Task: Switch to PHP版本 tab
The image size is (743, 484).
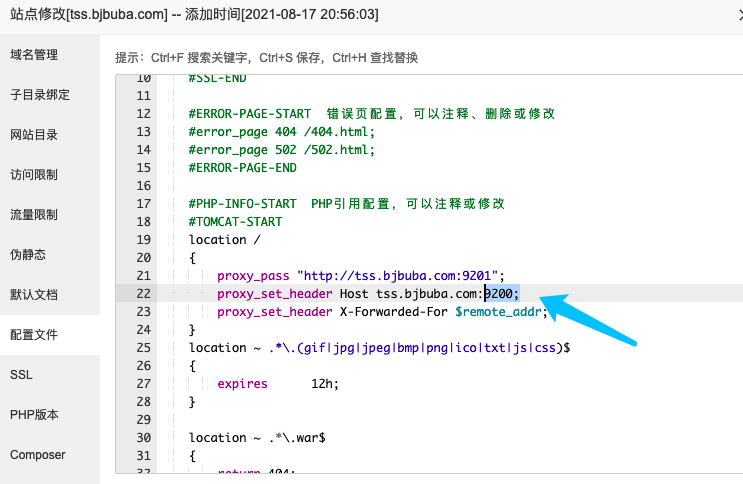Action: click(x=34, y=414)
